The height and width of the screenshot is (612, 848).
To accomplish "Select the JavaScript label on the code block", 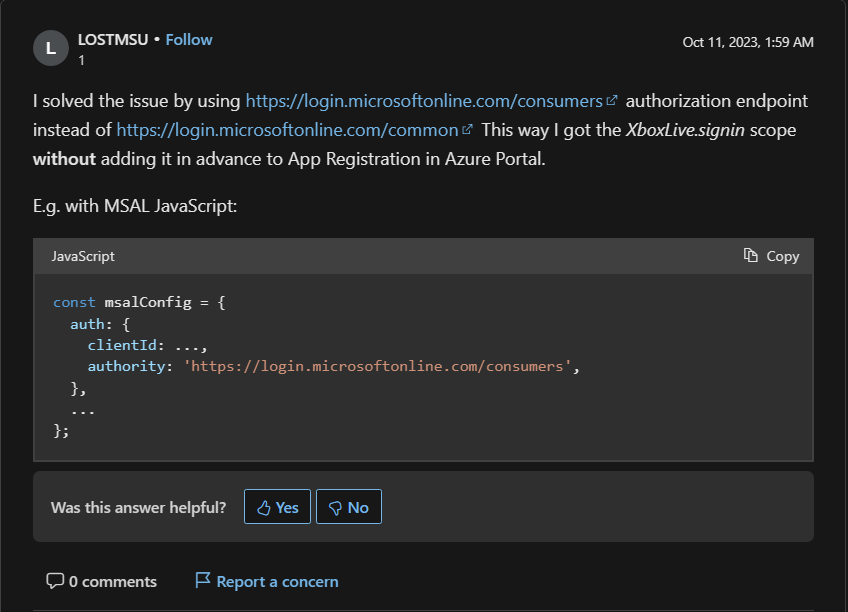I will [82, 256].
